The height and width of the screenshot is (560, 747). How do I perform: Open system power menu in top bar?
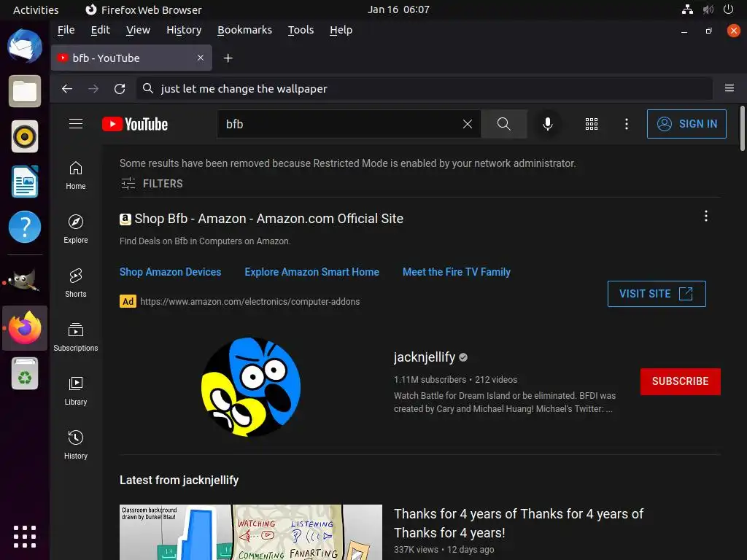point(728,9)
